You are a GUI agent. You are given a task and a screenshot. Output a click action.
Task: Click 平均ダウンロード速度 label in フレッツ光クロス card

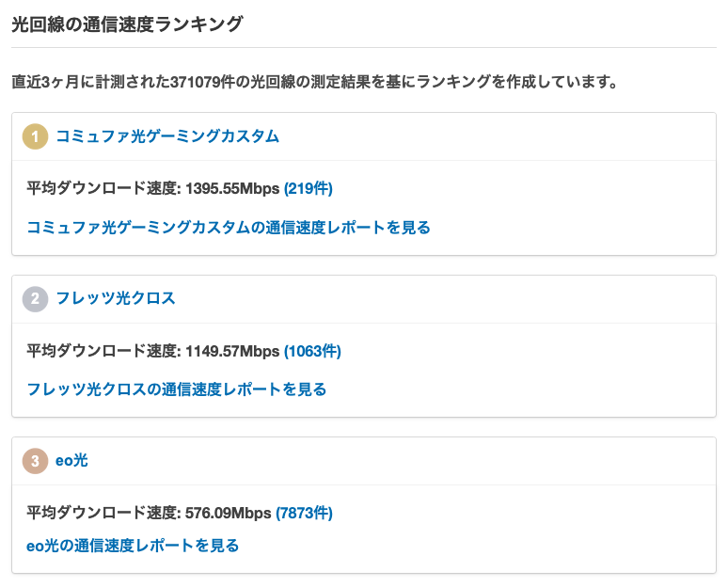[102, 351]
